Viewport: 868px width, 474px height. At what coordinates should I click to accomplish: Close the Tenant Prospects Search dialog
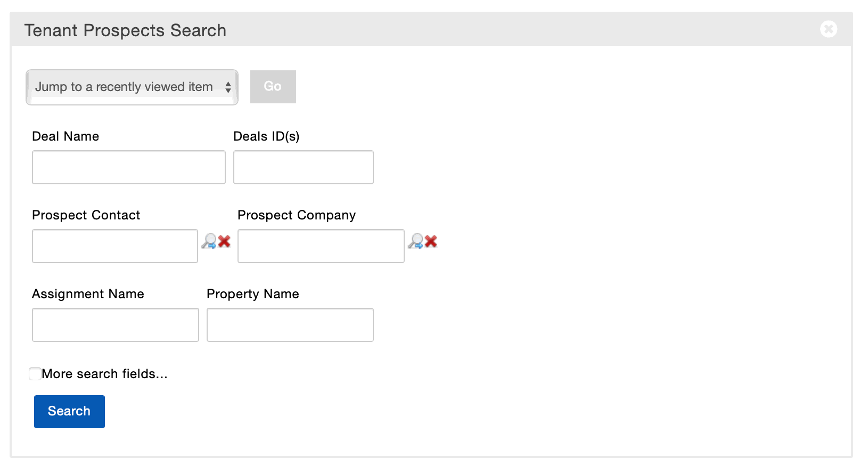pyautogui.click(x=828, y=29)
